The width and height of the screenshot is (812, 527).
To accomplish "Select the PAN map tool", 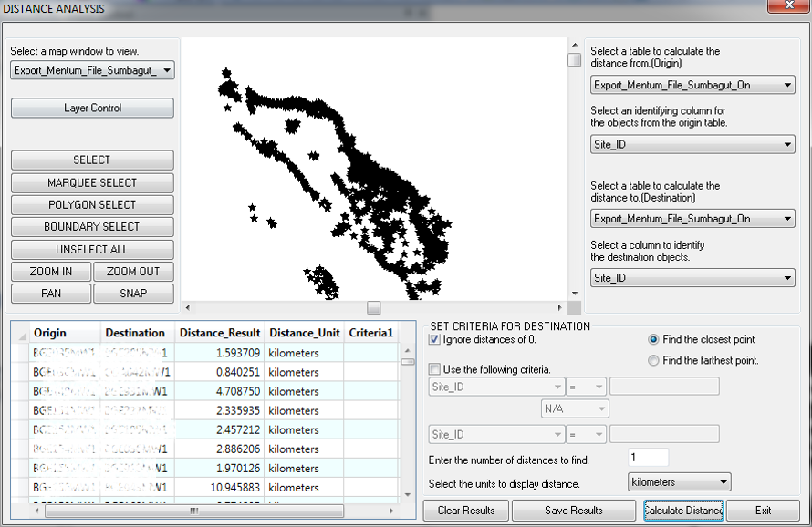I will (50, 293).
